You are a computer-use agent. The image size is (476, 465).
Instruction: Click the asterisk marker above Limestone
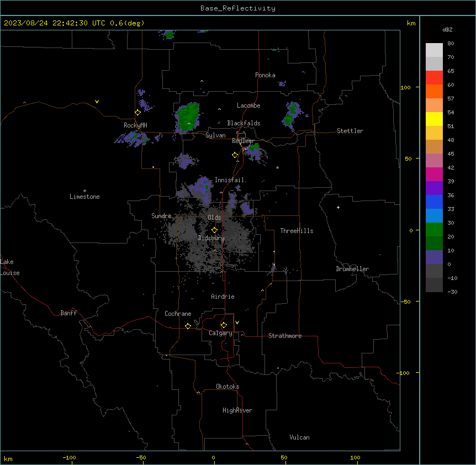[84, 191]
